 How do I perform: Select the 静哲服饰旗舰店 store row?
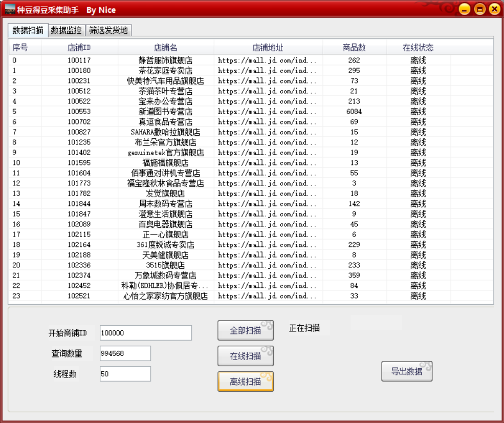point(164,60)
